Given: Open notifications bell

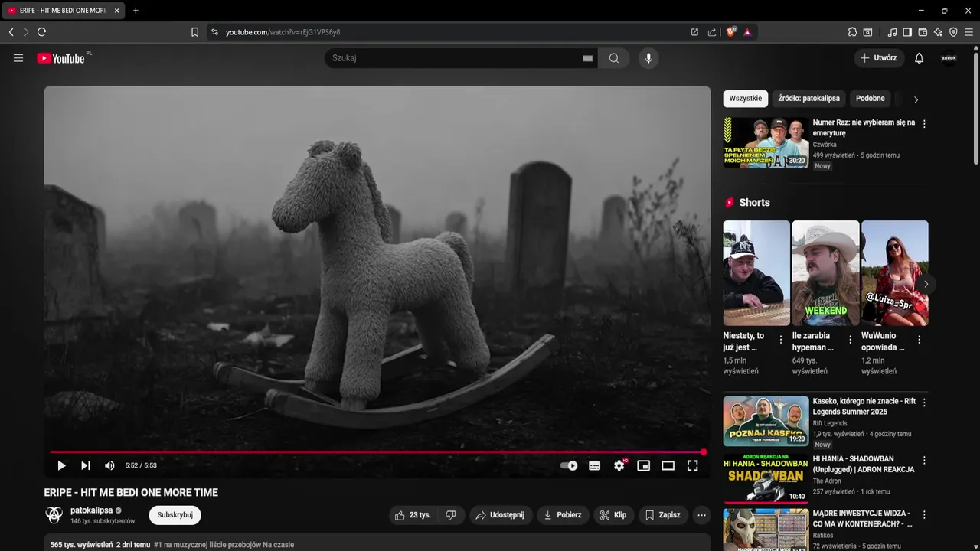Looking at the screenshot, I should click(x=920, y=58).
